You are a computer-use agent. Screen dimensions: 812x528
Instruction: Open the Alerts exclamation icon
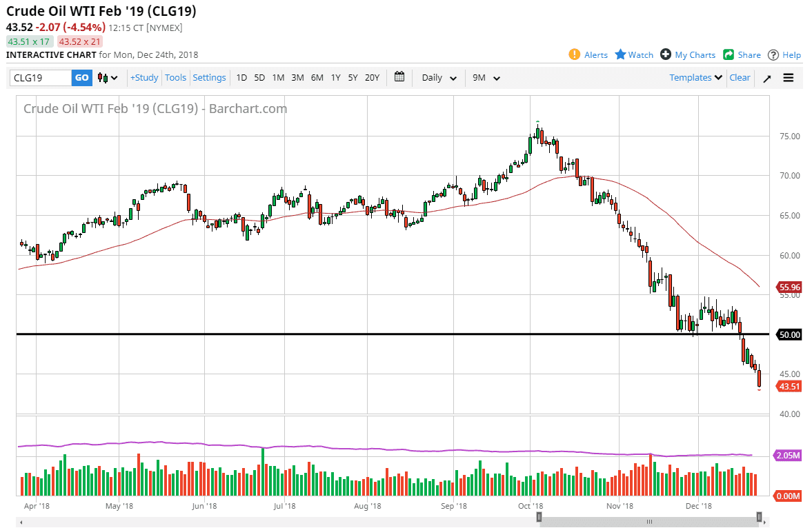tap(574, 54)
